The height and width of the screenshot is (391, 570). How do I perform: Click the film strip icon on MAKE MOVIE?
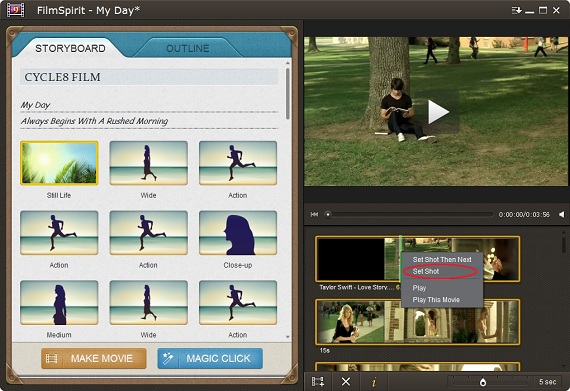click(52, 359)
